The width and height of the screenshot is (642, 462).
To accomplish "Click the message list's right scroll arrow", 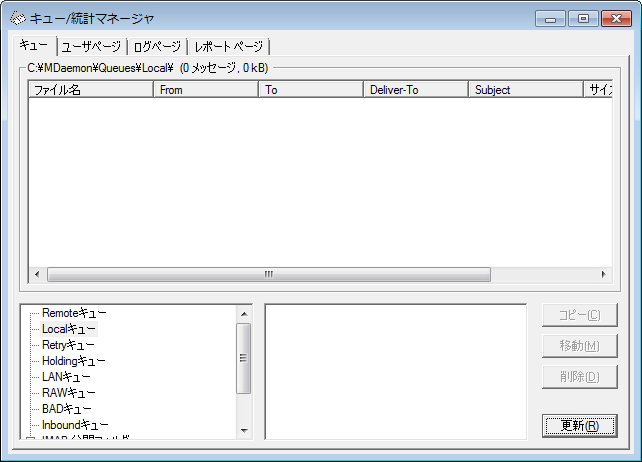I will (603, 274).
